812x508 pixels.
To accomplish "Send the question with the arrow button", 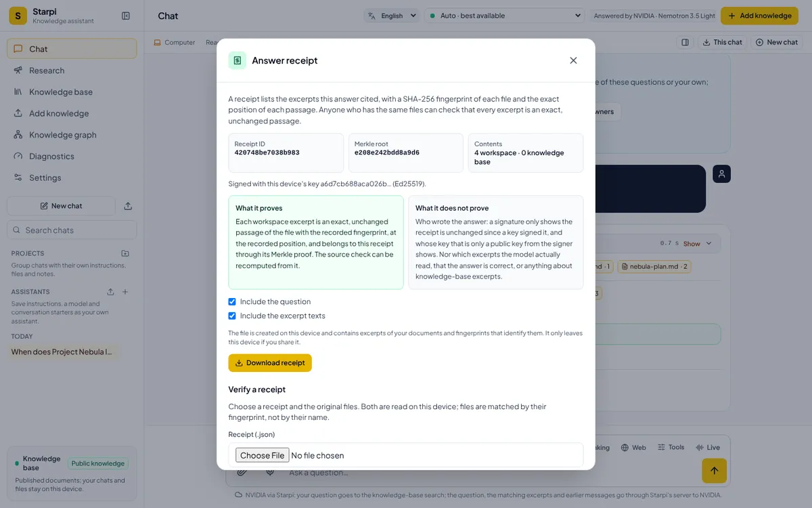I will [x=714, y=471].
